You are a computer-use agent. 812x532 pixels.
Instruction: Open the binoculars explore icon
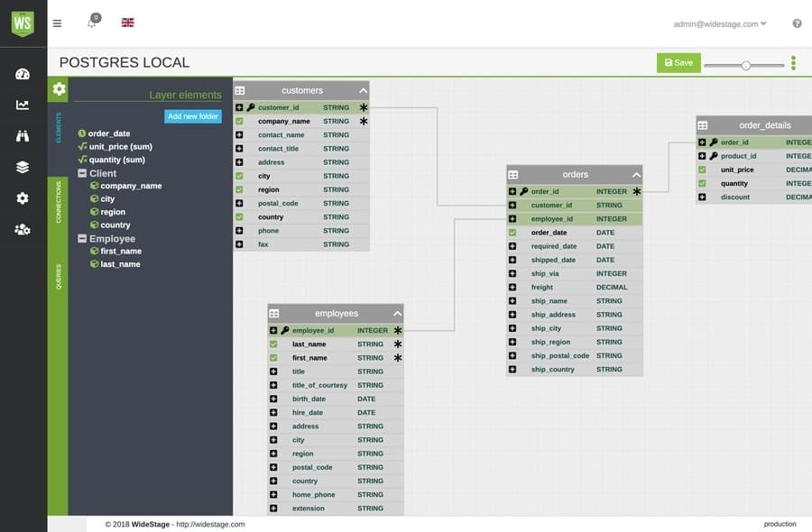23,136
